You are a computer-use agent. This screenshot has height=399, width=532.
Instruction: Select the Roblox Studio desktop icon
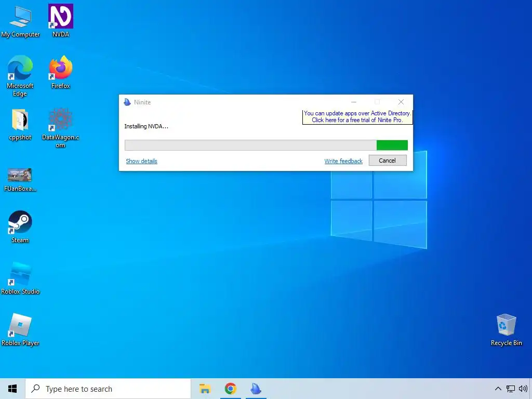pyautogui.click(x=20, y=278)
